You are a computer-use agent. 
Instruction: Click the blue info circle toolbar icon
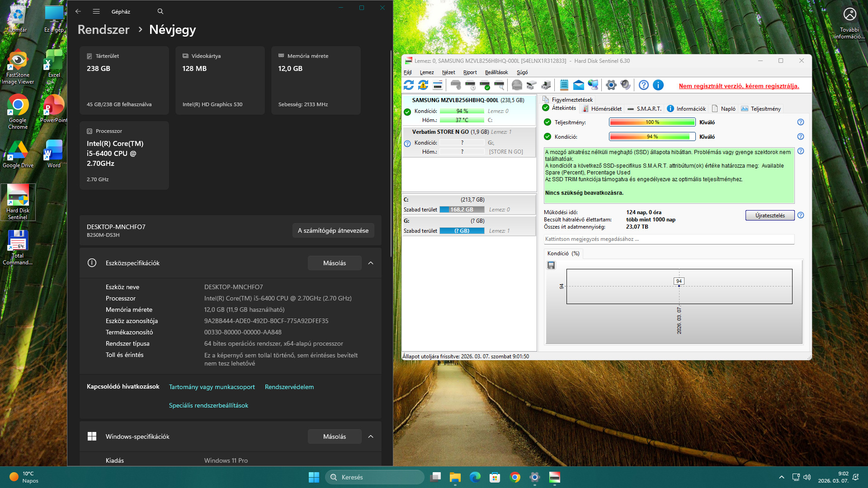(x=658, y=85)
